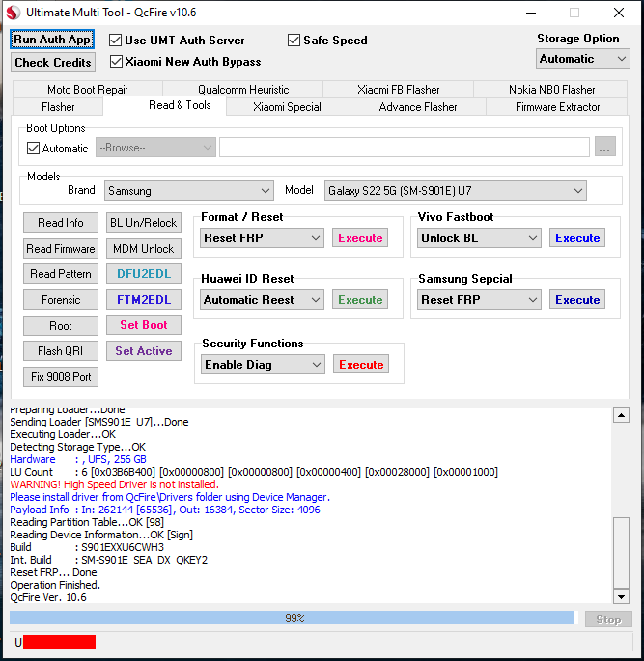Switch to Advance Flasher tab
This screenshot has width=644, height=661.
[418, 107]
